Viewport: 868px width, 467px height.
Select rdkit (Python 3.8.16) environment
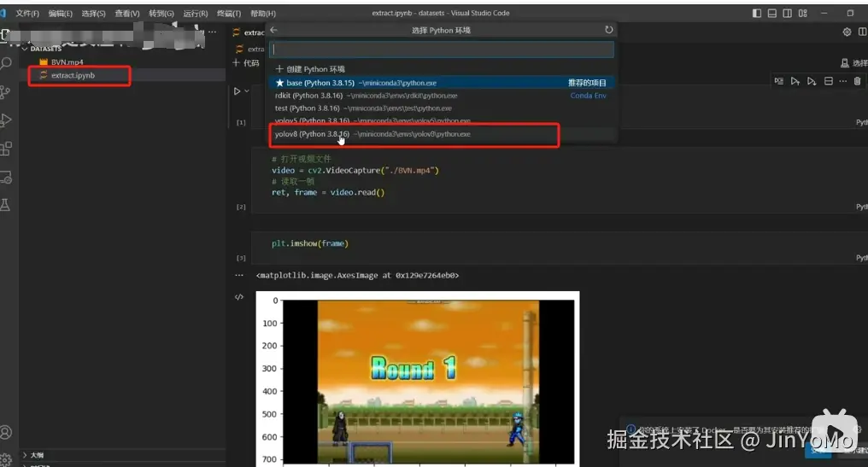click(x=441, y=95)
